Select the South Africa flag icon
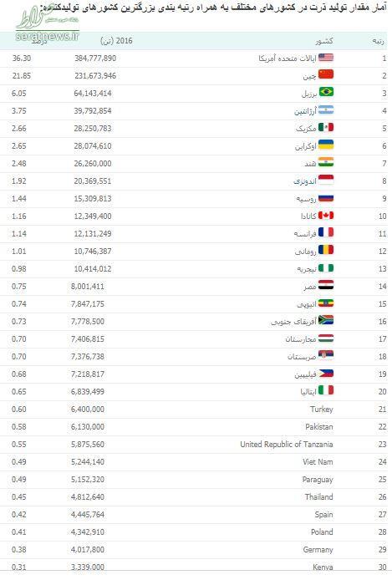392x580 pixels. (x=326, y=320)
